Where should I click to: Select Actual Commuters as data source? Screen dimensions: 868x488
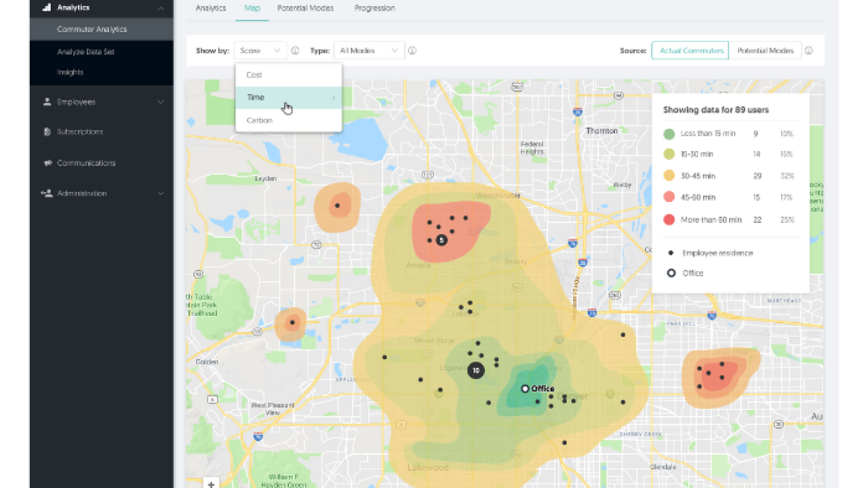(x=690, y=50)
